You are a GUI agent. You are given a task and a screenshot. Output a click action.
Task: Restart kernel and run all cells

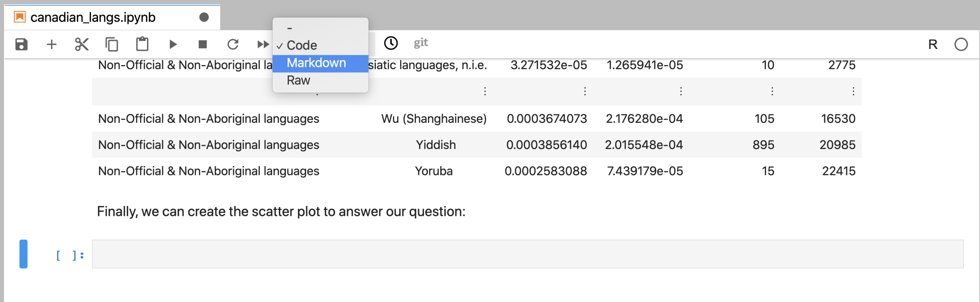tap(263, 44)
